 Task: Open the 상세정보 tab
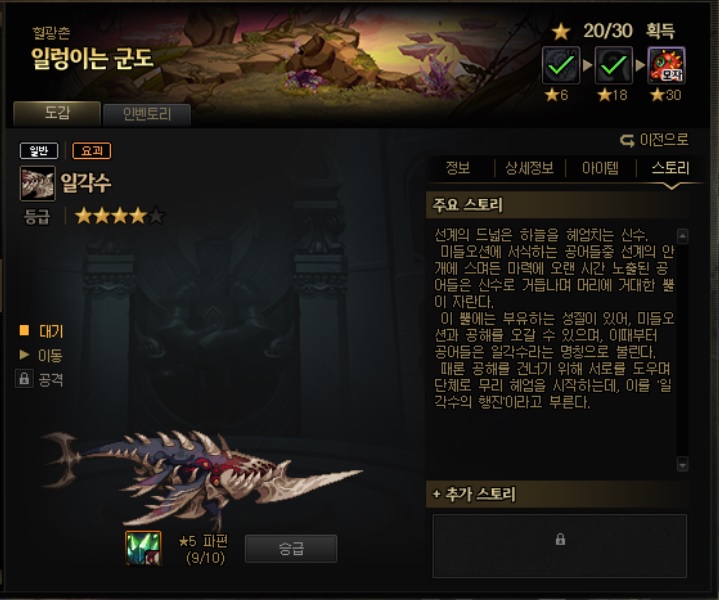click(x=530, y=168)
